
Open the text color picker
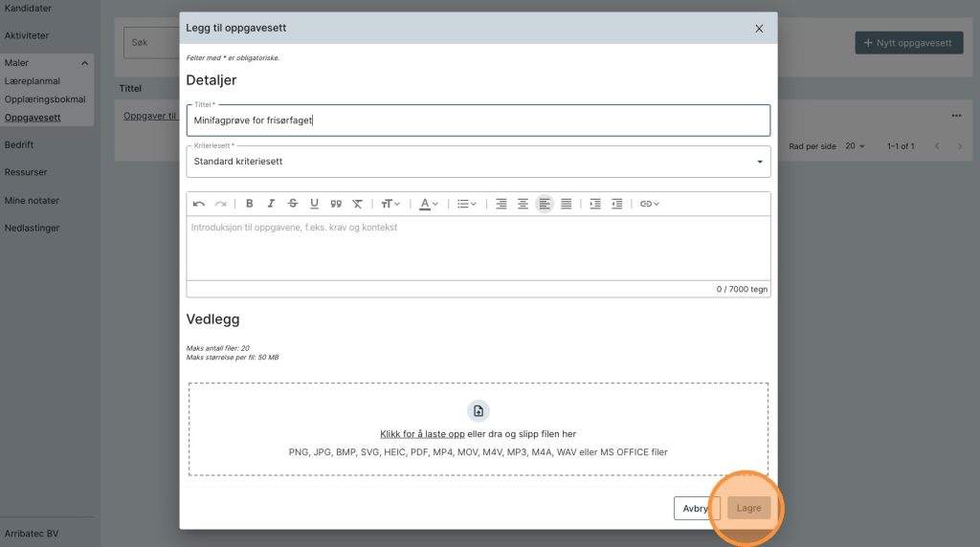[x=429, y=204]
